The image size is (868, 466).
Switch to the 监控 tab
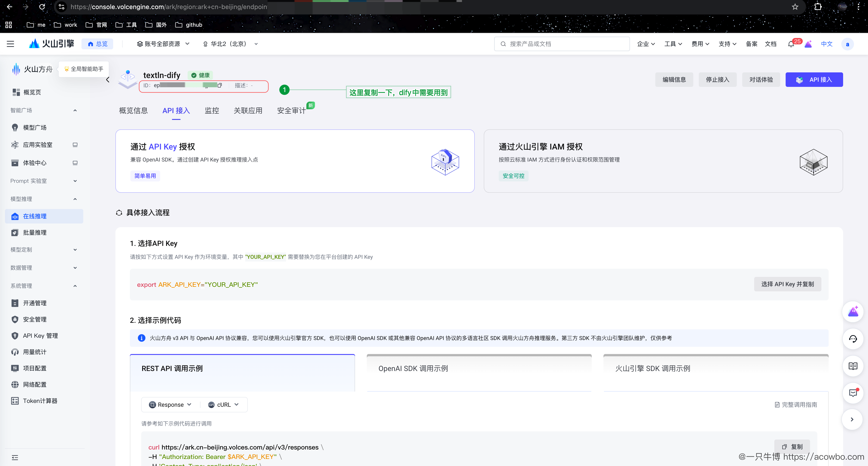point(212,111)
